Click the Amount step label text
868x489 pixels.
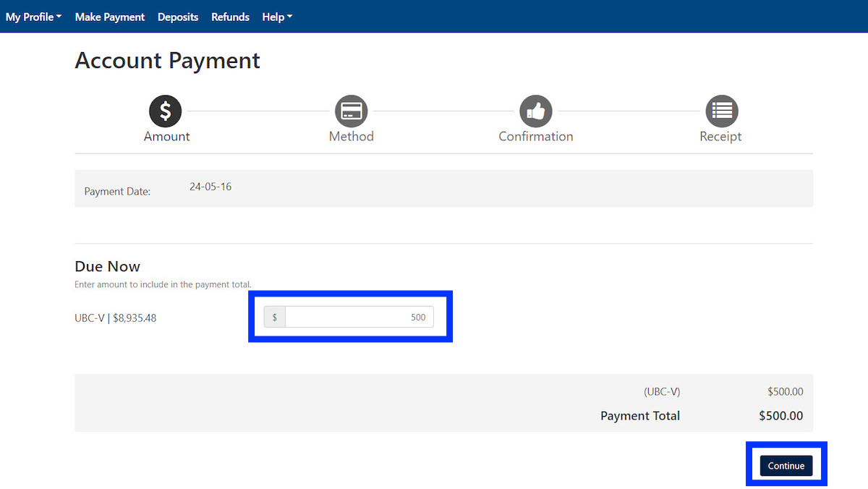click(166, 136)
